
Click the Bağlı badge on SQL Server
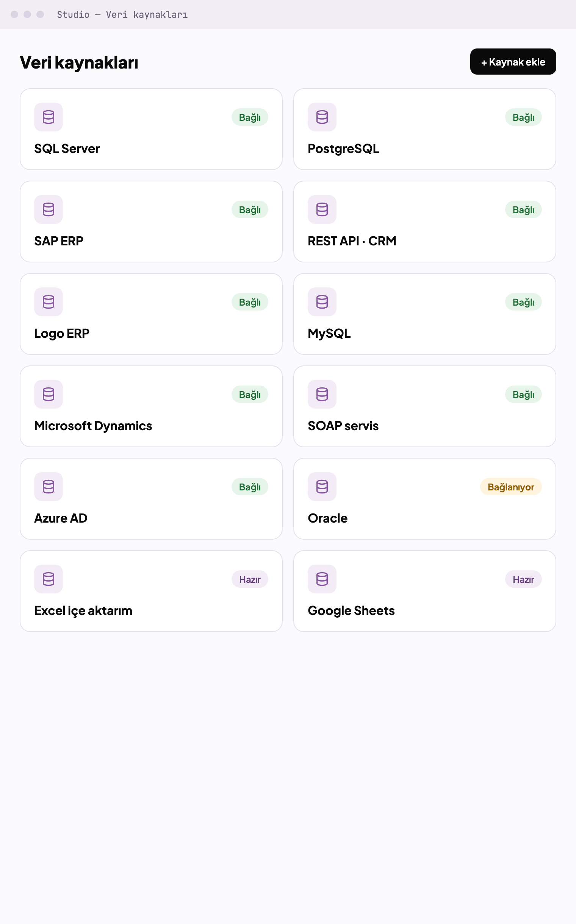[249, 117]
